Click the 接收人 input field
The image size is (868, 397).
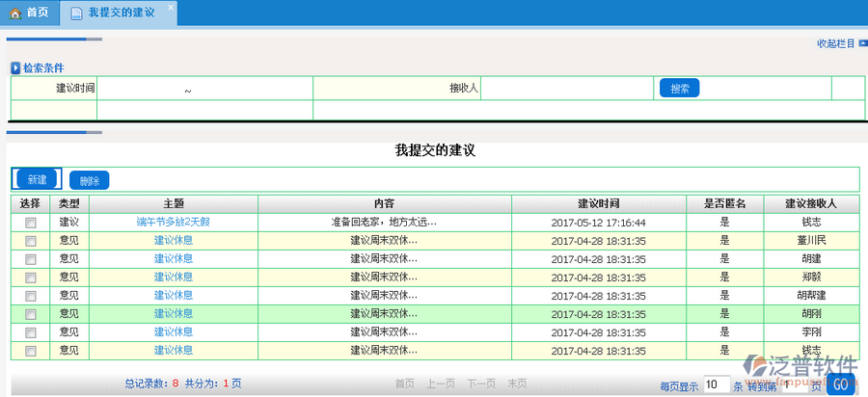click(x=567, y=89)
